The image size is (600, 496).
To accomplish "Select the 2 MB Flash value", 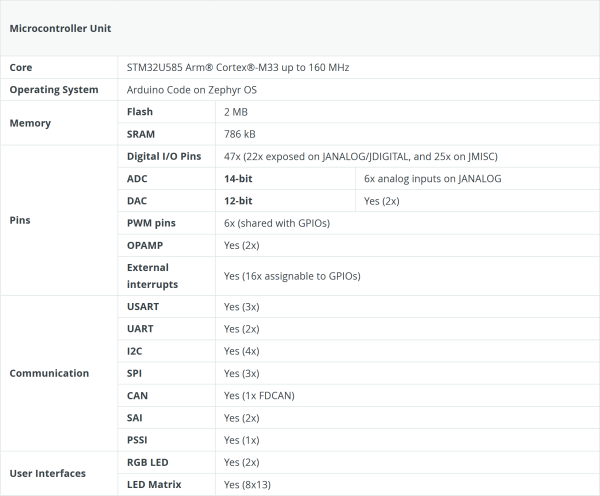I will point(236,112).
